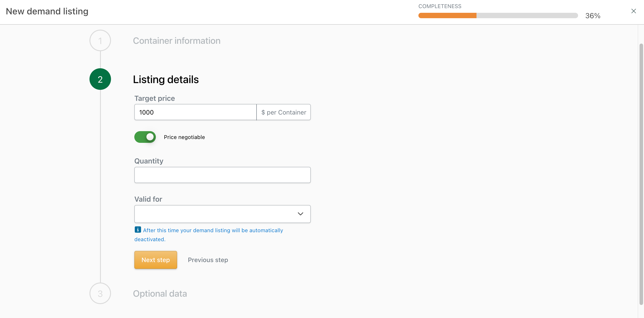Click the page vertical scrollbar

(641, 174)
